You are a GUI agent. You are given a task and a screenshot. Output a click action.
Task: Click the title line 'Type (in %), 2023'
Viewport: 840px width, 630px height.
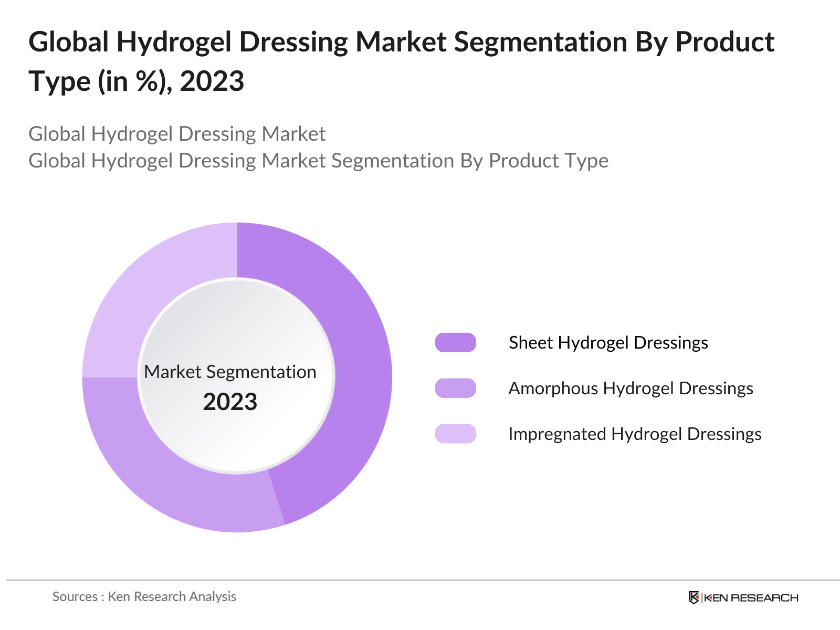click(136, 81)
